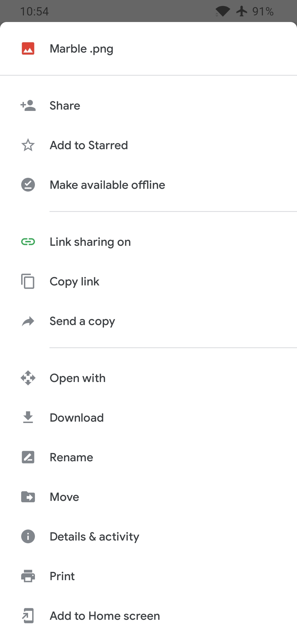Click the Download arrow icon
The width and height of the screenshot is (297, 644).
pos(28,417)
